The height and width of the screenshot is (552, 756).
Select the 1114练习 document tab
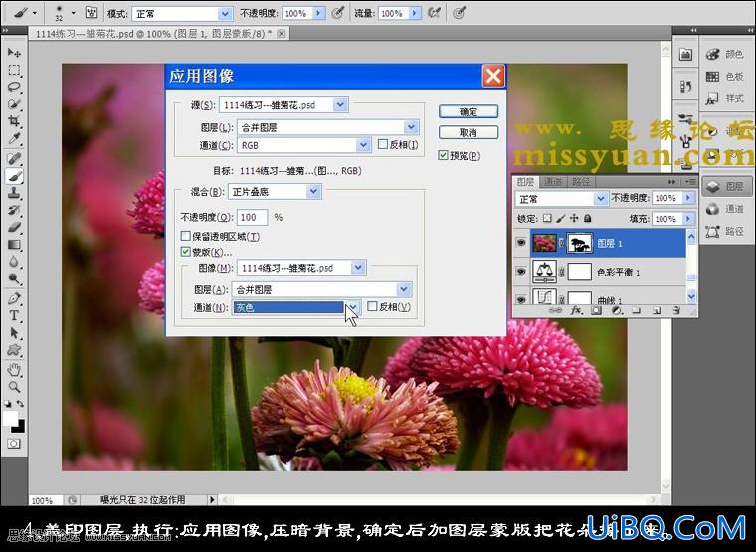[x=159, y=34]
